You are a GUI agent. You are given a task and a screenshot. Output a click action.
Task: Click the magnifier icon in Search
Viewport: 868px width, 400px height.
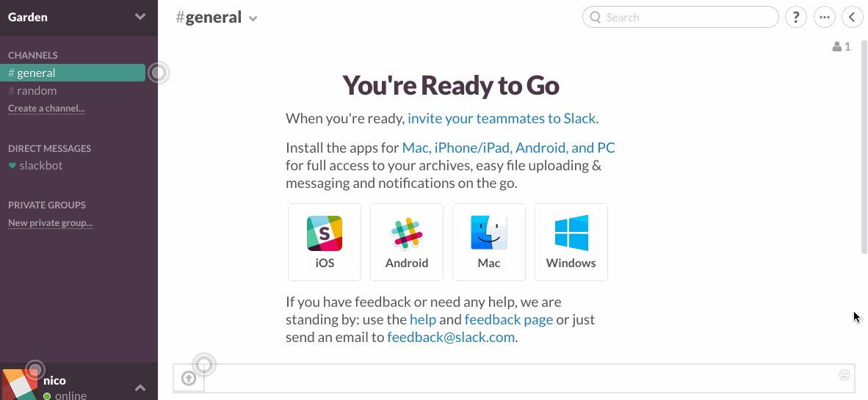596,17
